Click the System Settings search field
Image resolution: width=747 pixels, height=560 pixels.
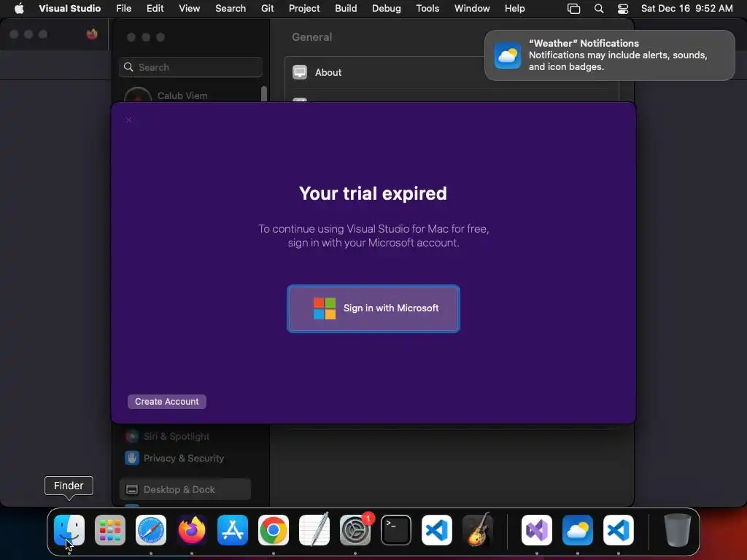[190, 67]
